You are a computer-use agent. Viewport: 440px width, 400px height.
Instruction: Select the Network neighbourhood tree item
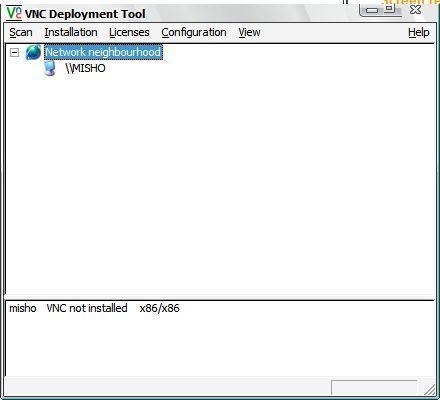coord(103,52)
